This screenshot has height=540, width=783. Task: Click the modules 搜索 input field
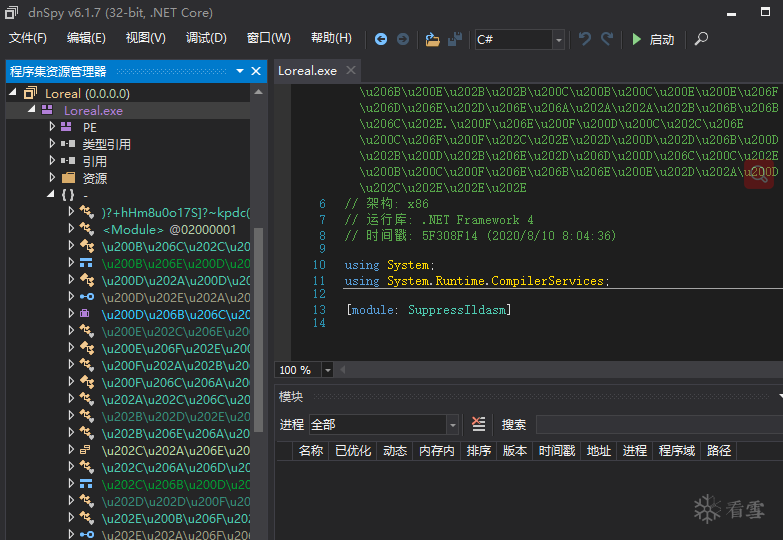659,425
